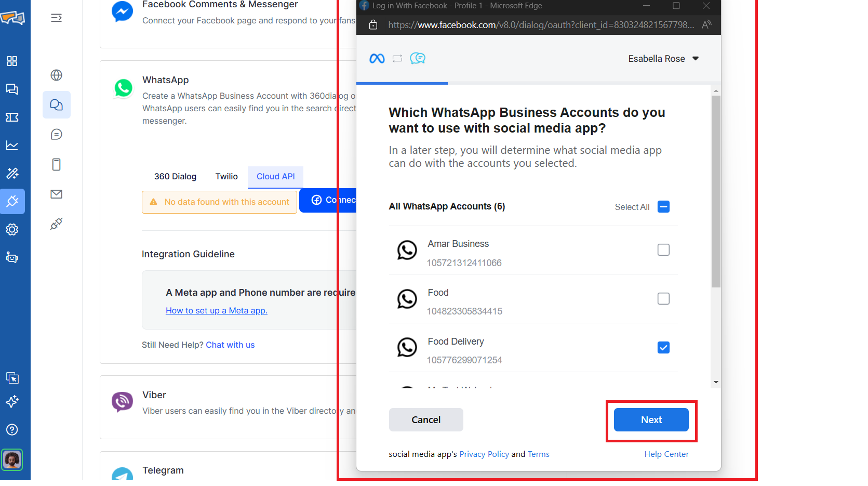The image size is (868, 486).
Task: Open the dashboard grid icon in sidebar
Action: pos(12,61)
